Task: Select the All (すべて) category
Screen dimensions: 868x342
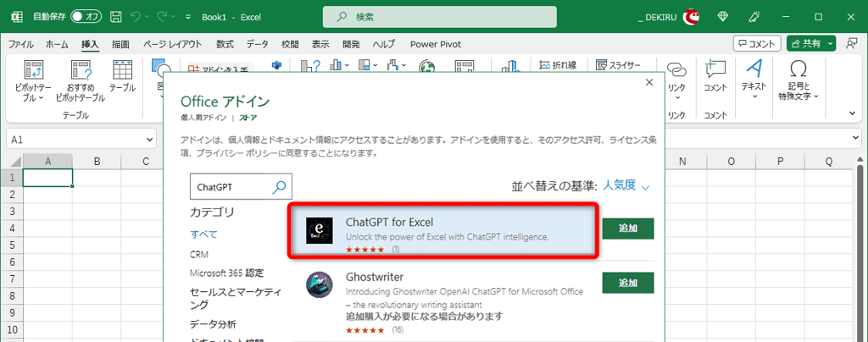Action: pos(203,234)
